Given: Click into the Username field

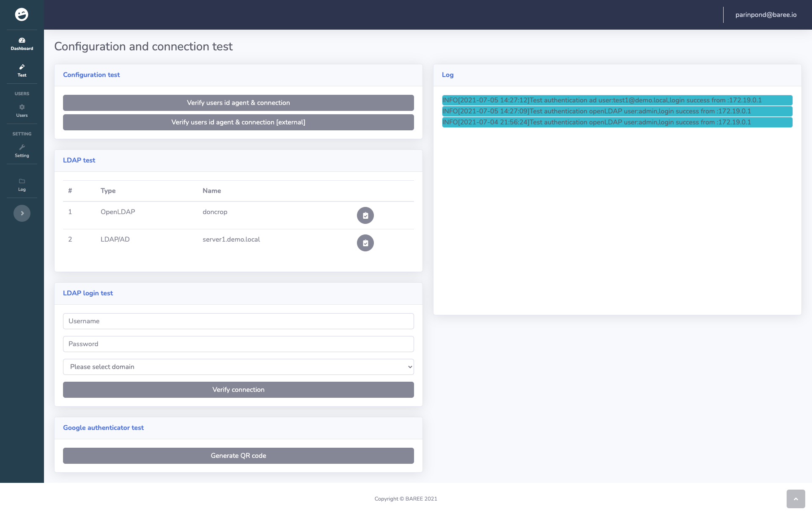Looking at the screenshot, I should 238,321.
